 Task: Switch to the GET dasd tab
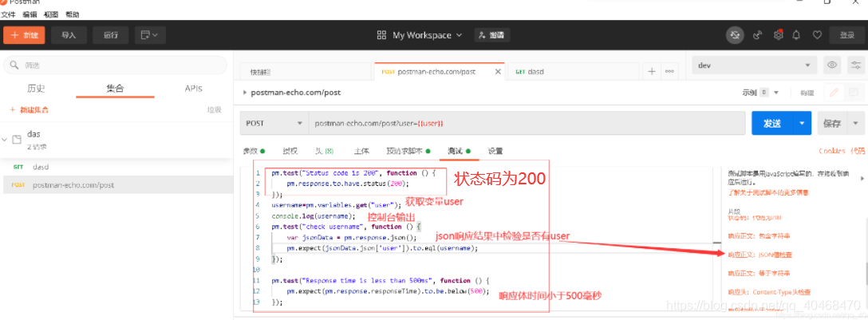(574, 71)
